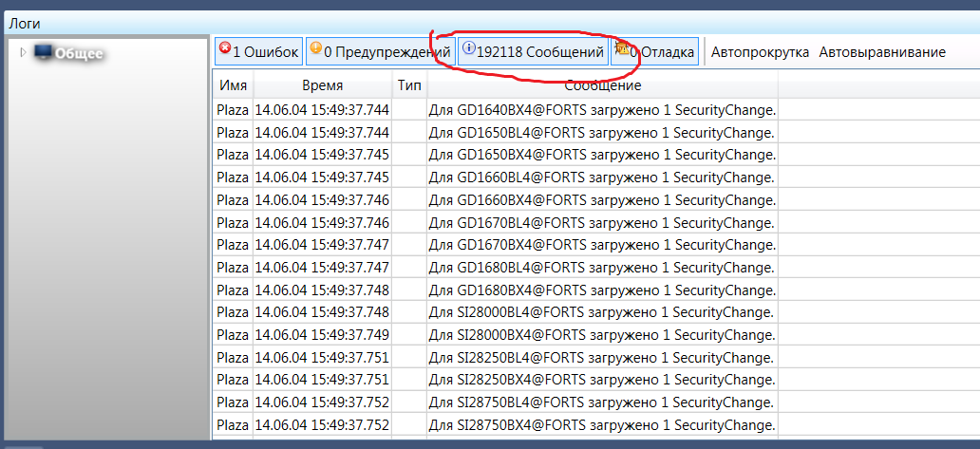This screenshot has height=449, width=980.
Task: Select the SI28750BX4@FORTS log row
Action: [596, 425]
